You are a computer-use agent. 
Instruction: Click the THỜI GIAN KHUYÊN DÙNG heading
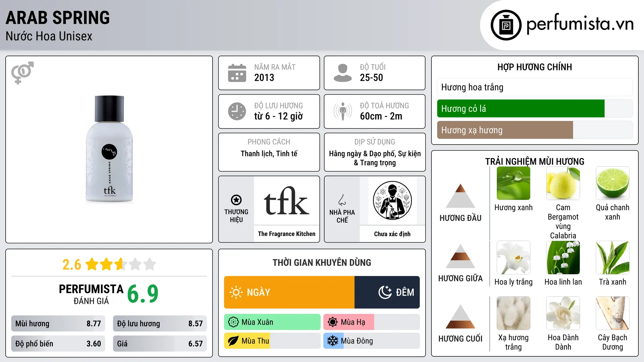pos(322,262)
